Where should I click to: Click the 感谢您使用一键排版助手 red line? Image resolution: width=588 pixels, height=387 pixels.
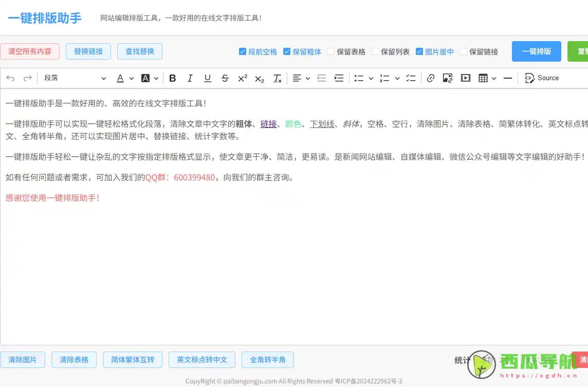click(x=52, y=198)
